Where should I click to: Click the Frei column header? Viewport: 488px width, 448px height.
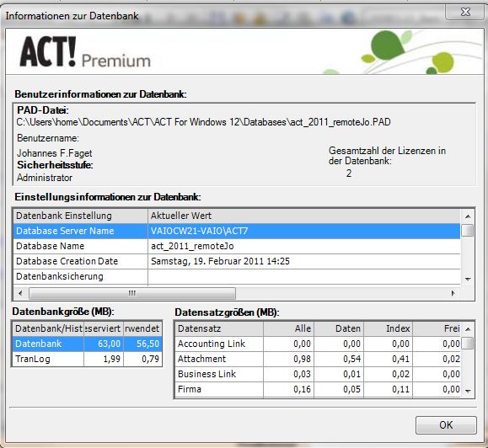tap(437, 328)
